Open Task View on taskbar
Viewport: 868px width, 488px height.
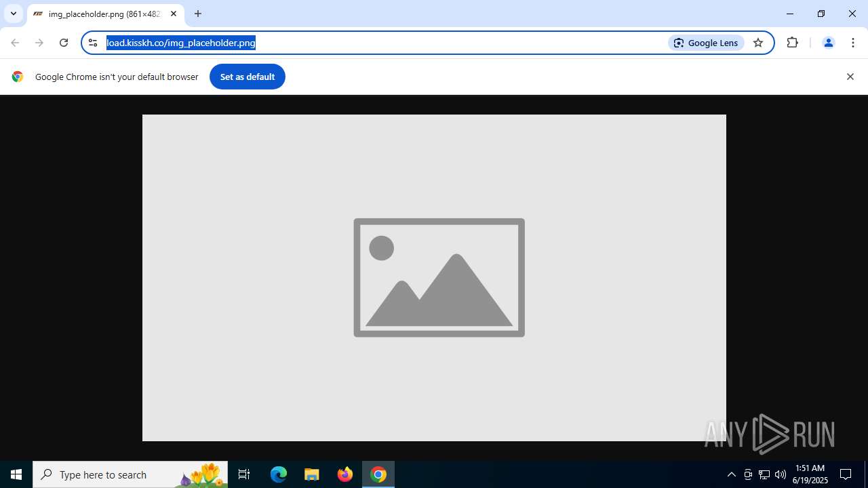click(x=244, y=474)
